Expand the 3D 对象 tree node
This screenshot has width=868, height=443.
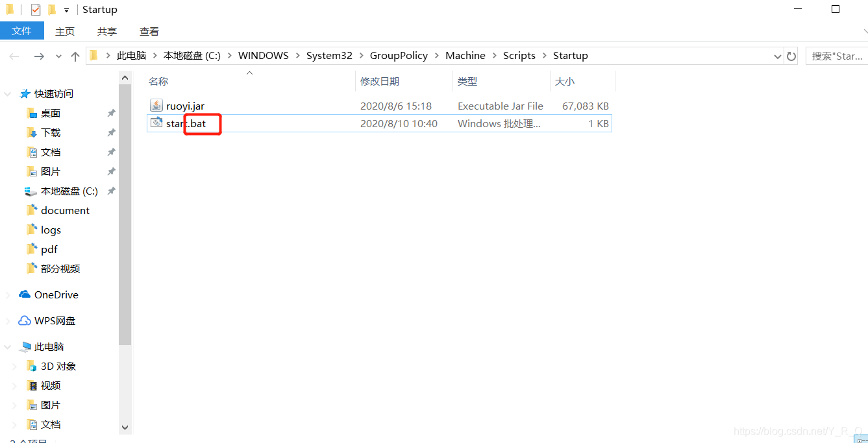click(x=16, y=366)
